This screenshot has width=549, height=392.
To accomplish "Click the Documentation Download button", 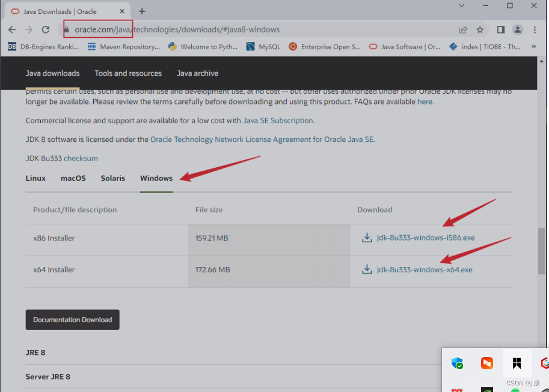I will (73, 319).
